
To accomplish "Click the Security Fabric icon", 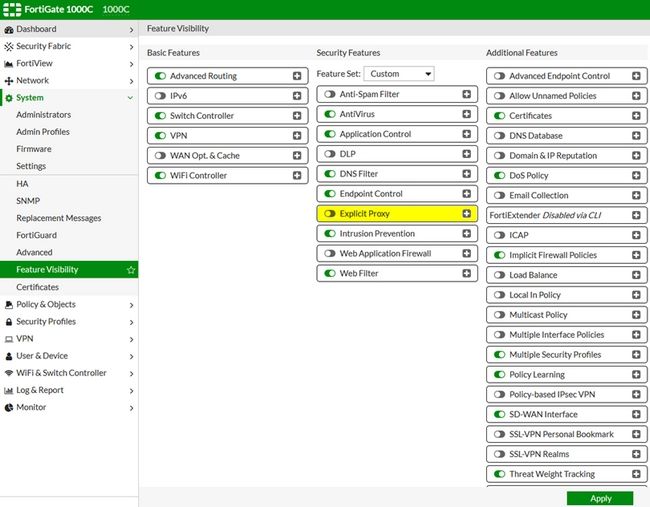I will point(9,47).
